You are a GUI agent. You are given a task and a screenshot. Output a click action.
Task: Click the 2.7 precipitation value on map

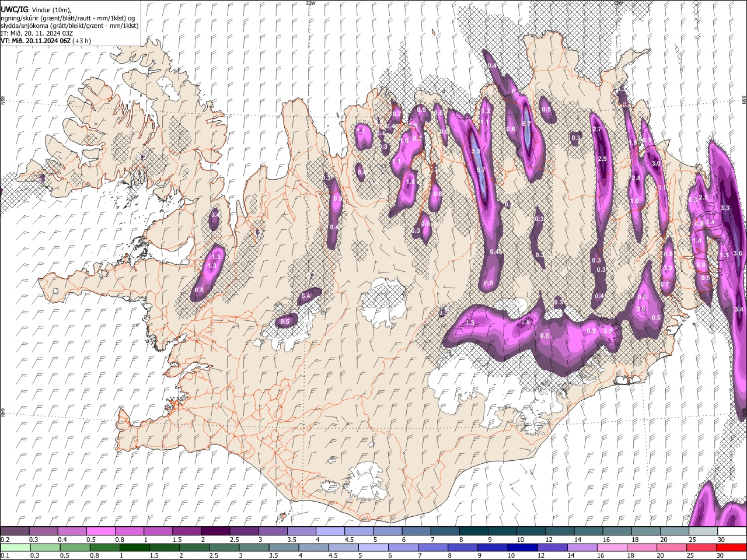point(597,129)
